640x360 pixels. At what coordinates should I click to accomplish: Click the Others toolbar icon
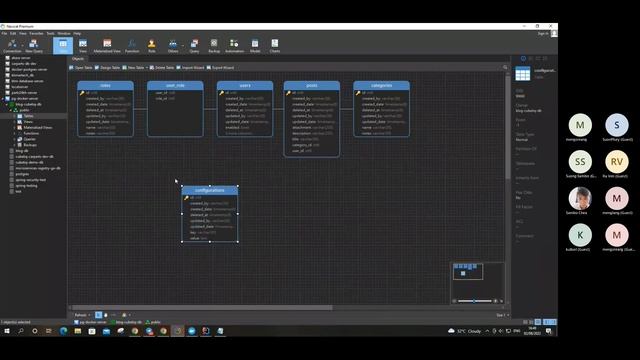(x=173, y=46)
